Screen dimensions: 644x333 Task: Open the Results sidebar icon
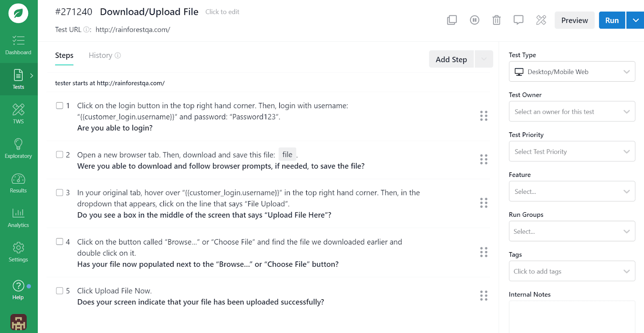[19, 183]
